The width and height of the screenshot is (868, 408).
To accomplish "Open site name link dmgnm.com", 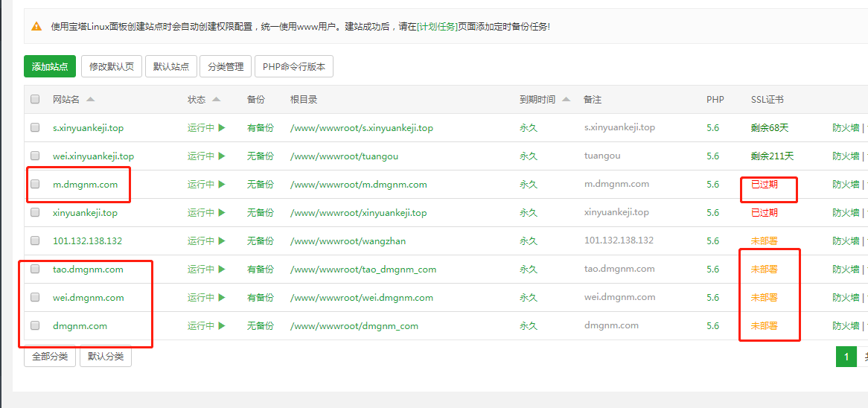I will click(x=80, y=325).
